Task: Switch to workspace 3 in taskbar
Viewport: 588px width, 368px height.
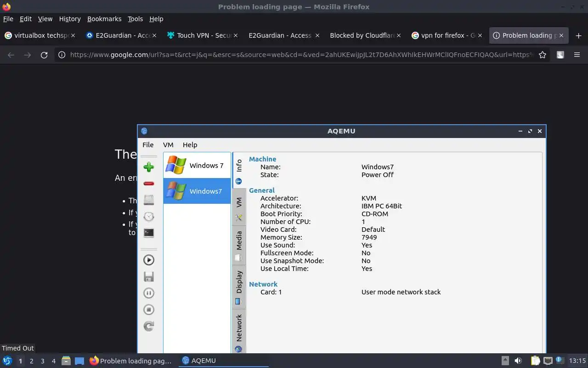Action: (x=42, y=361)
